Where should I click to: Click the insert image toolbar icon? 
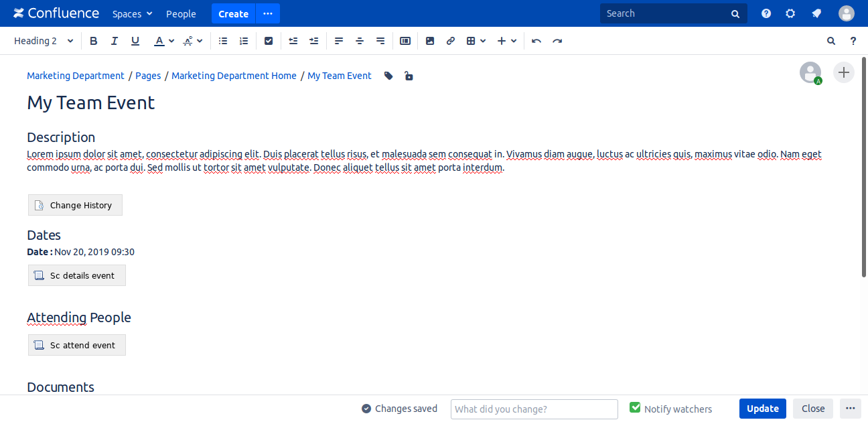[x=430, y=41]
